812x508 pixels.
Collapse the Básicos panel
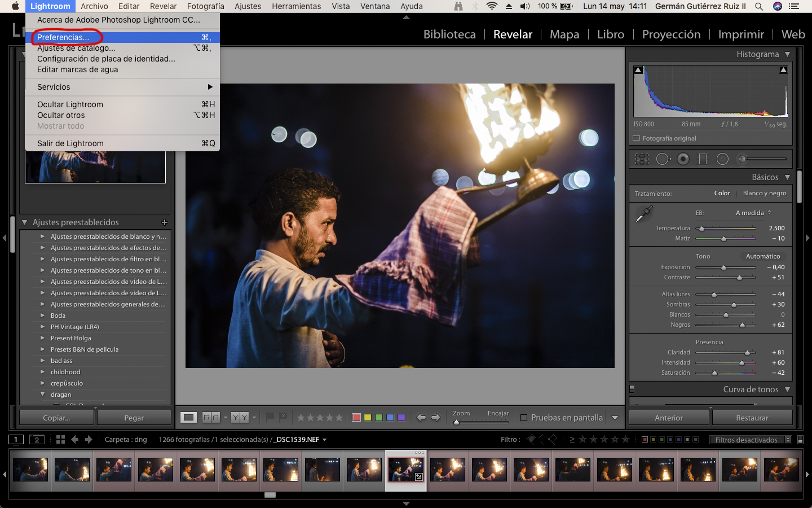787,177
